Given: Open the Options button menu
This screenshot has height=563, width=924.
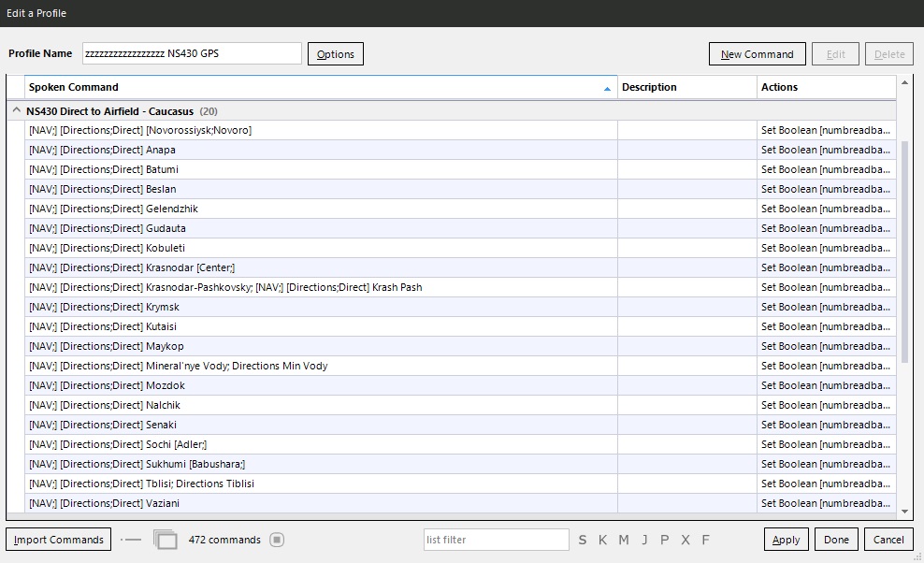Looking at the screenshot, I should coord(335,54).
